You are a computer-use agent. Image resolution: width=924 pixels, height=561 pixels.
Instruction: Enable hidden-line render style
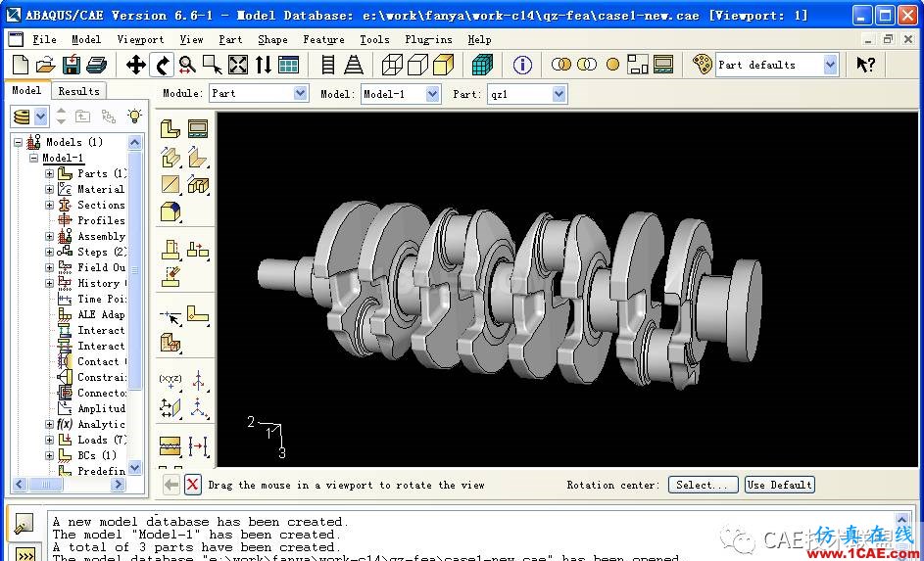(x=417, y=65)
